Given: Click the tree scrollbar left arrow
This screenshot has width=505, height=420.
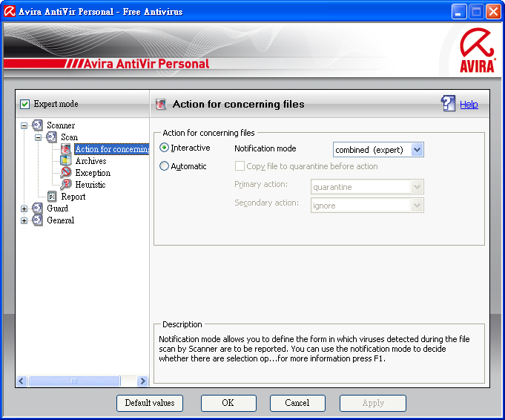Looking at the screenshot, I should pyautogui.click(x=22, y=381).
